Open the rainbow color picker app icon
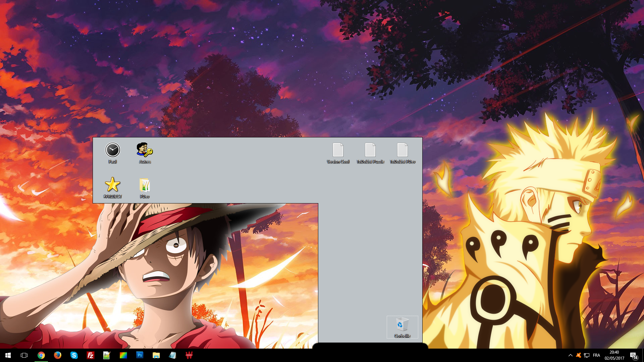 (x=123, y=355)
